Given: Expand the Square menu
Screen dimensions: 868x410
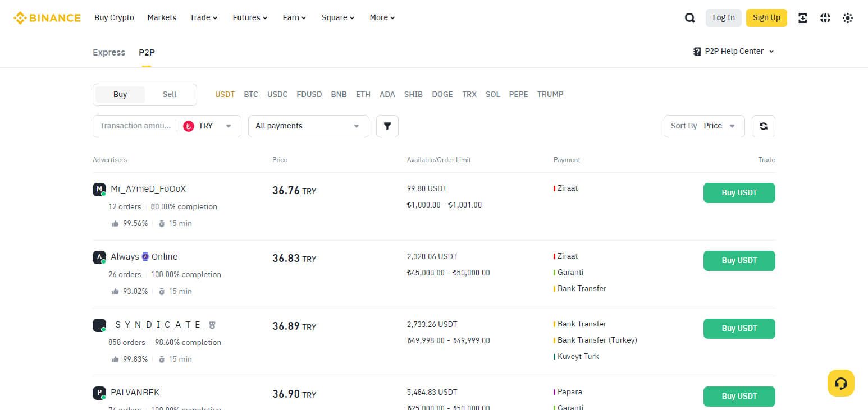Looking at the screenshot, I should coord(339,18).
